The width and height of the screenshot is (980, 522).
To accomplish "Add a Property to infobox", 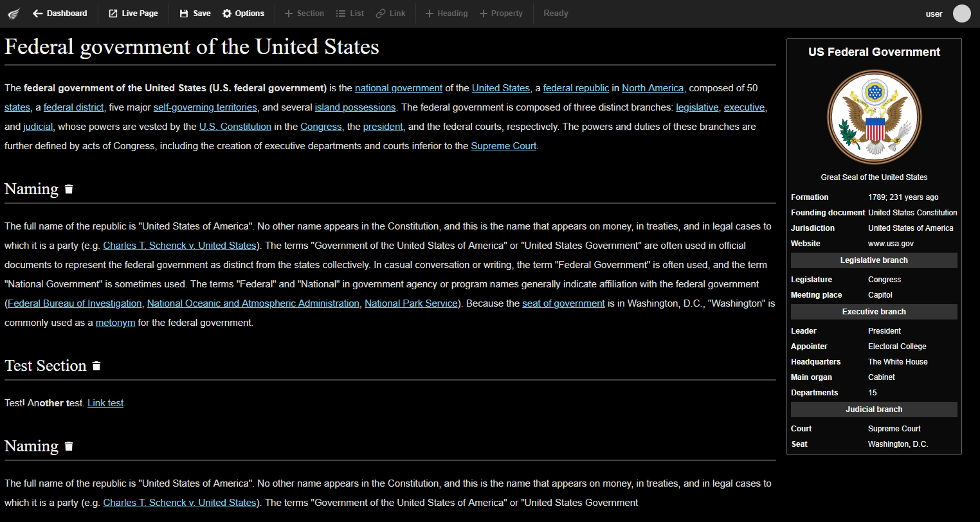I will click(x=501, y=14).
